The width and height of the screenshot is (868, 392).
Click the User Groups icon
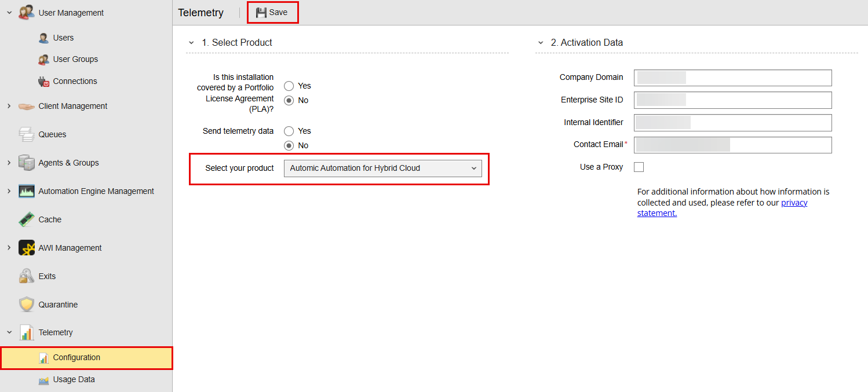tap(43, 59)
